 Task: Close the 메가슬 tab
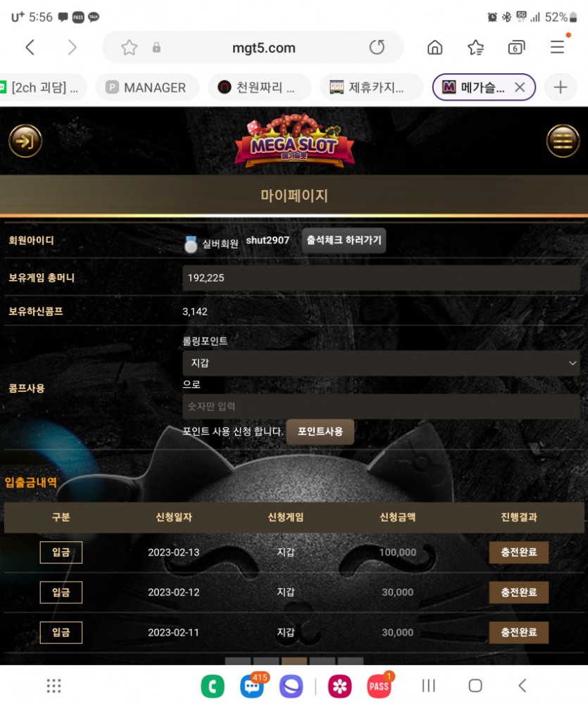coord(520,87)
